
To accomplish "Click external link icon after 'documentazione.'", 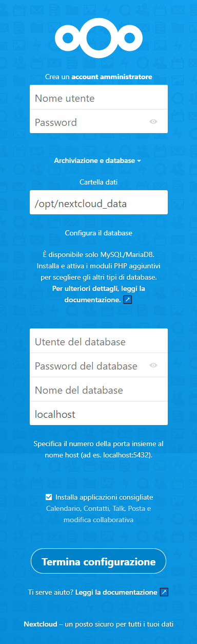I will point(128,300).
